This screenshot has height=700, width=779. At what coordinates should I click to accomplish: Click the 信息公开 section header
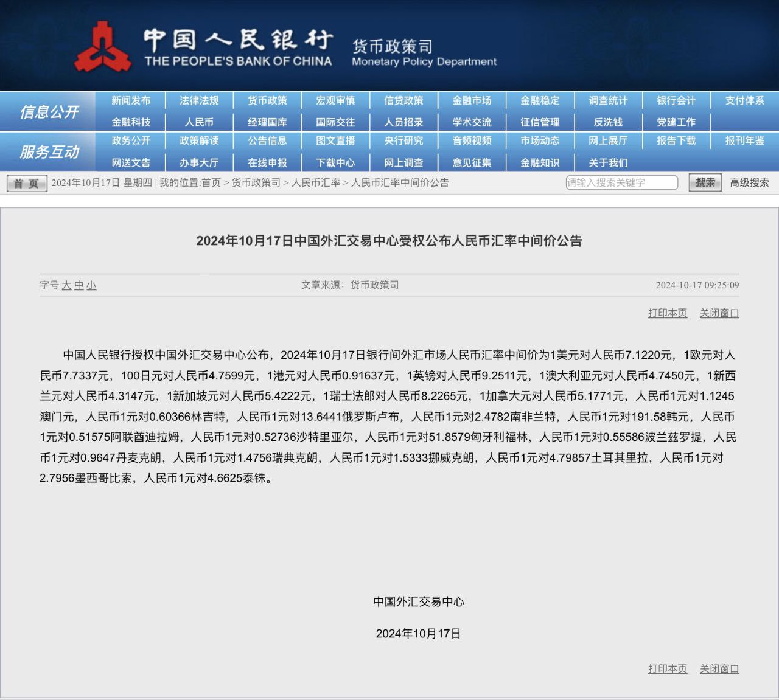click(x=49, y=111)
